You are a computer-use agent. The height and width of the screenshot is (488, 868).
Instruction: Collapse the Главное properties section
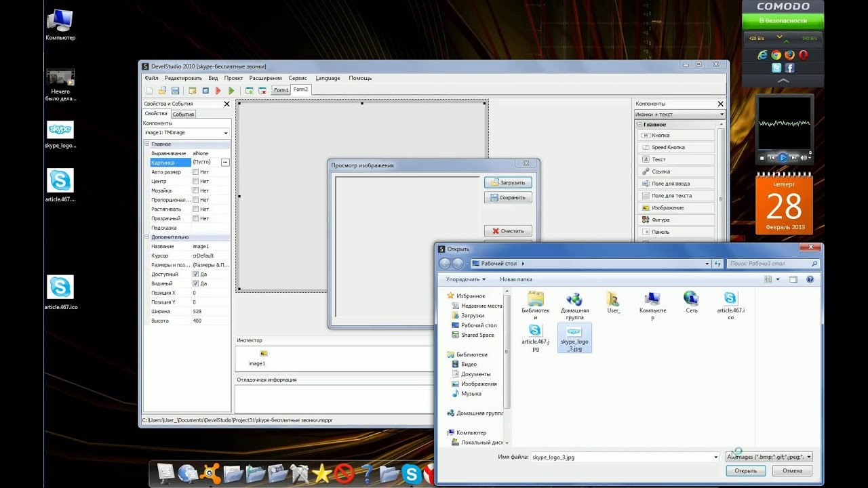[x=147, y=144]
